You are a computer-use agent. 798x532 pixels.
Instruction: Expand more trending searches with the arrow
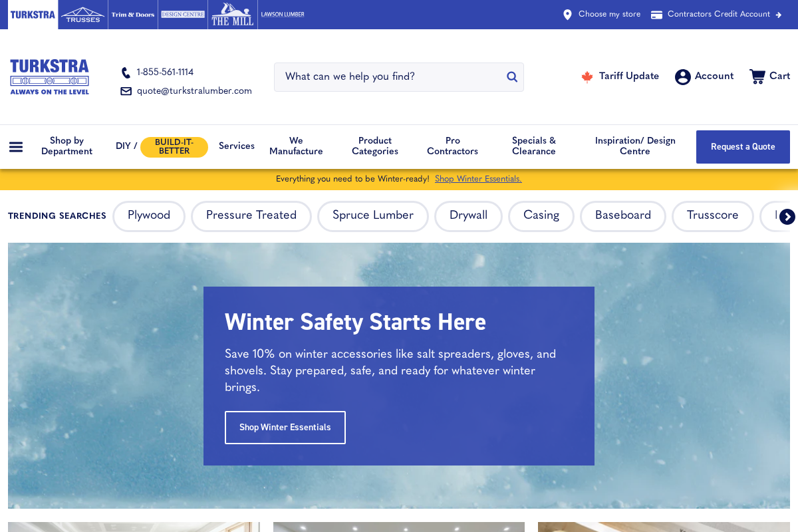coord(789,216)
